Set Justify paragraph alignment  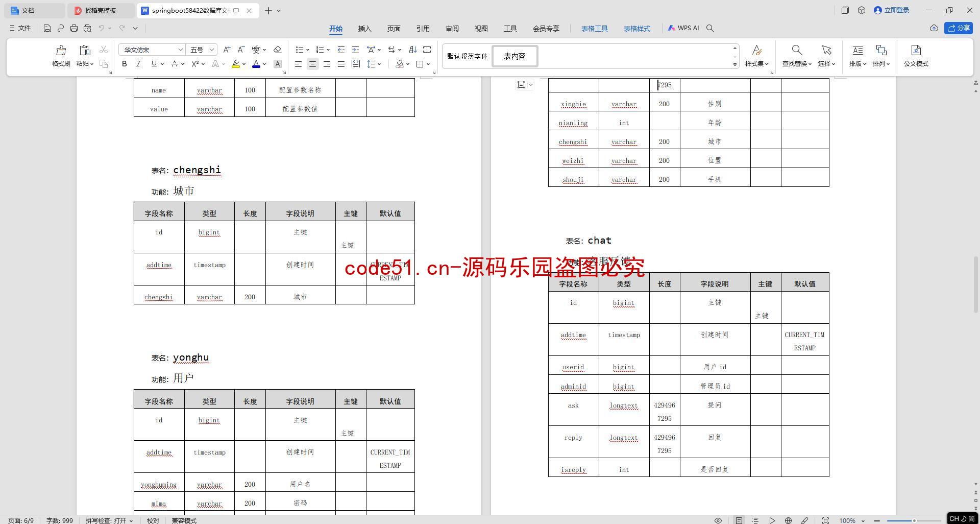(341, 64)
